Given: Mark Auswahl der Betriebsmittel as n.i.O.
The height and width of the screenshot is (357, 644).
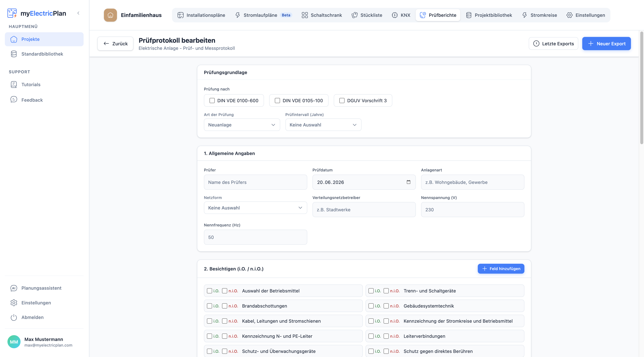Looking at the screenshot, I should coord(224,291).
